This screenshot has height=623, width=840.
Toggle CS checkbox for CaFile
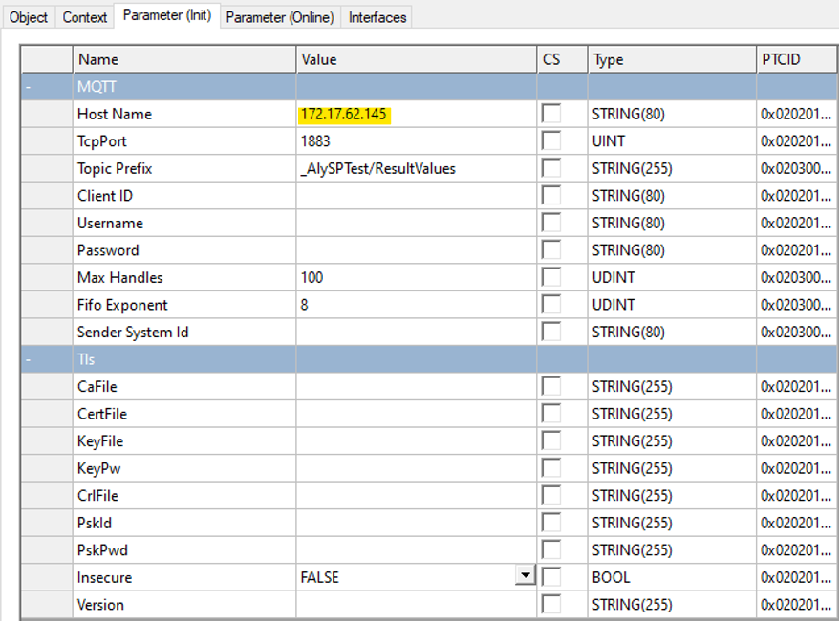(x=551, y=386)
